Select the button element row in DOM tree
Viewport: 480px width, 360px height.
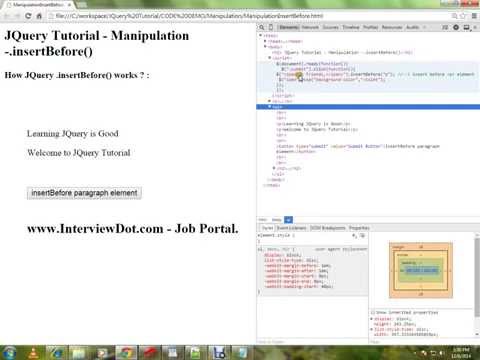(x=357, y=149)
